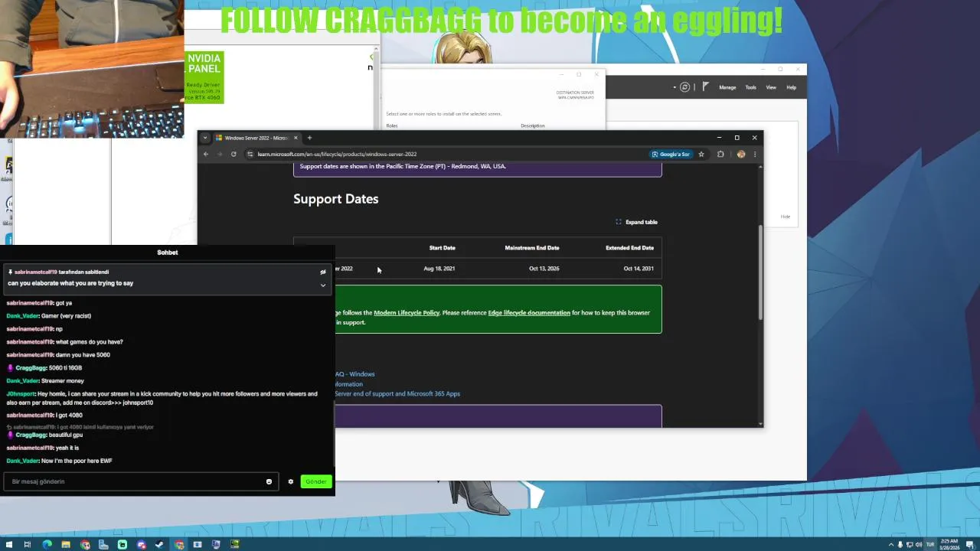Open the Tools menu in Server Manager
Viewport: 980px width, 551px height.
tap(751, 87)
